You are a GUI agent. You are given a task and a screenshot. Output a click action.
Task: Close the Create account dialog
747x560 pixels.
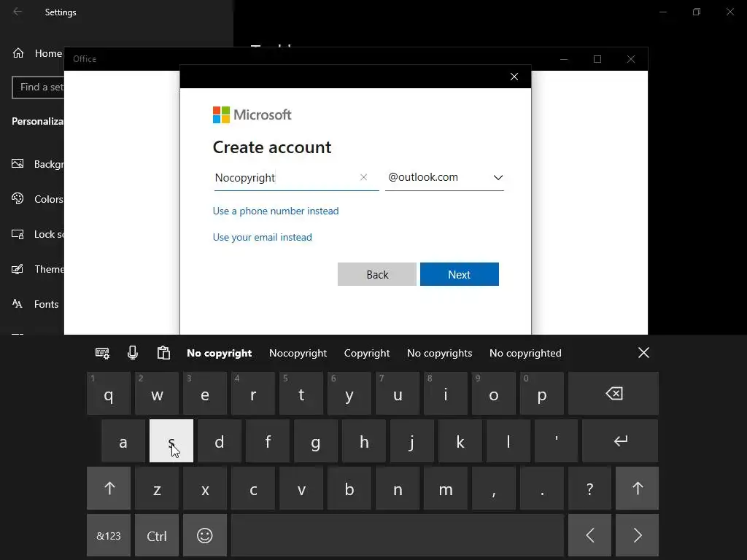(514, 77)
